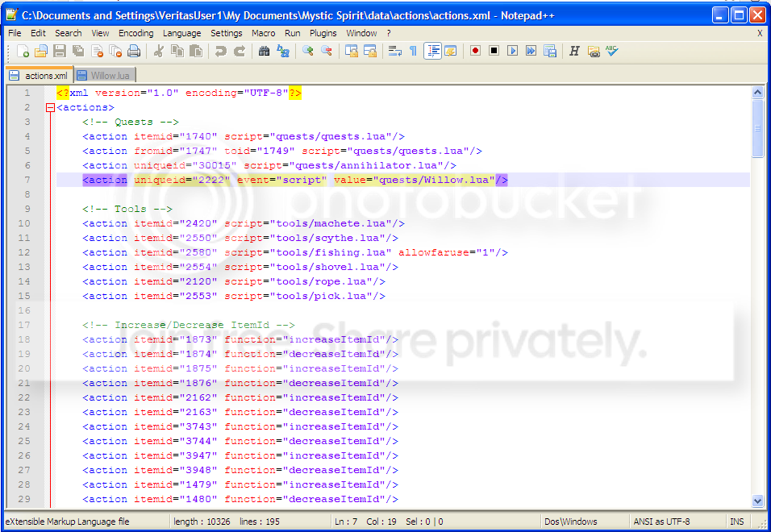This screenshot has width=771, height=532.
Task: Click "ANSI as UTF-8" in status bar
Action: [x=661, y=522]
